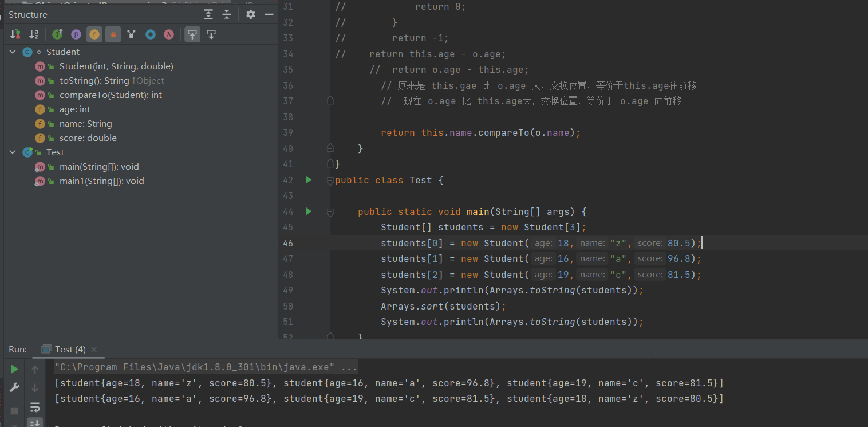868x427 pixels.
Task: Open Structure panel settings gear
Action: [251, 14]
